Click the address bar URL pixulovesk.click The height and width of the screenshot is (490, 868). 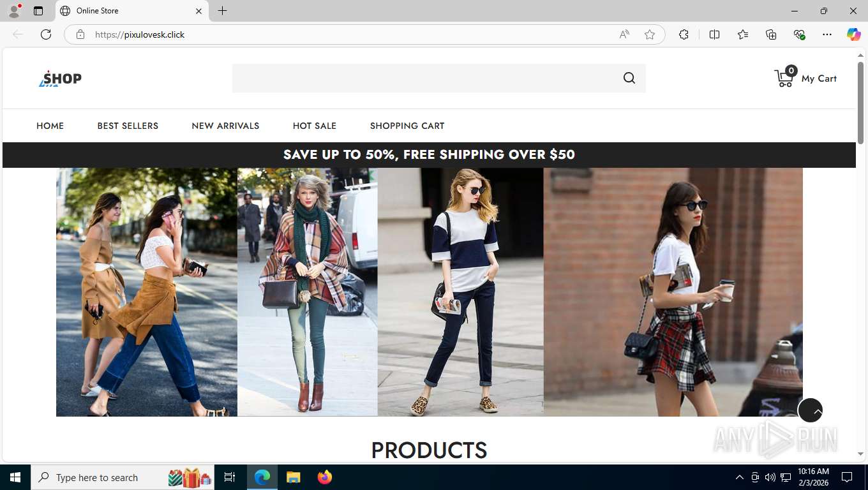point(140,34)
